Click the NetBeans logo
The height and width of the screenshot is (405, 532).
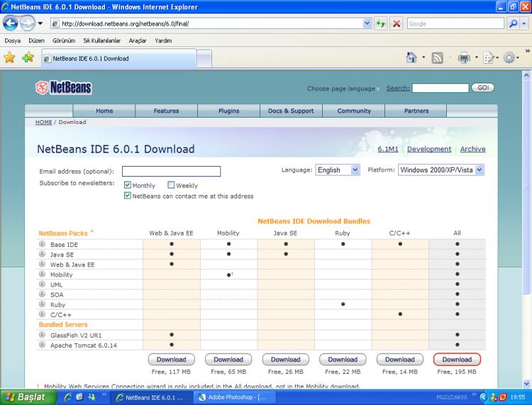tap(63, 87)
